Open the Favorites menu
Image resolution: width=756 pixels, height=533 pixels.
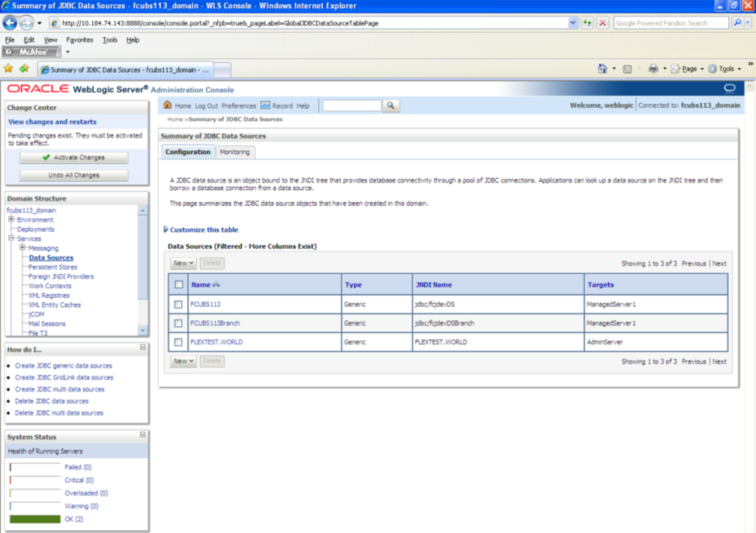coord(80,40)
